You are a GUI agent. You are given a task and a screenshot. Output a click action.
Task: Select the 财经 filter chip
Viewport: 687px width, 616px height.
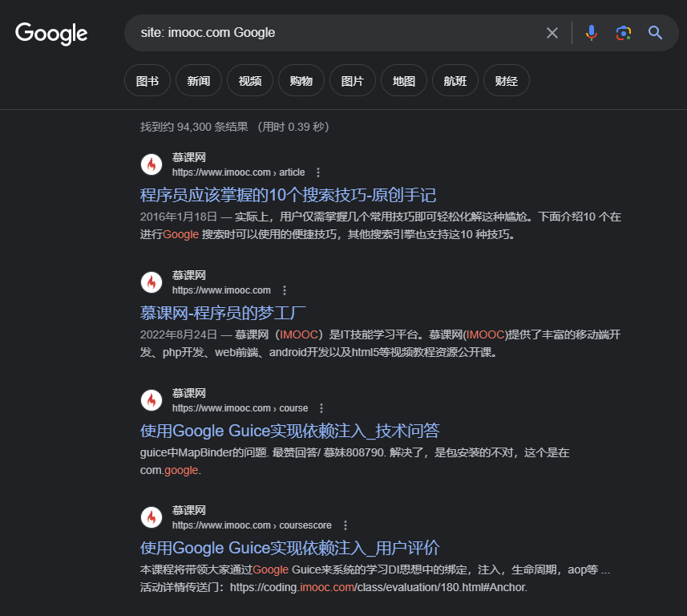pos(506,81)
